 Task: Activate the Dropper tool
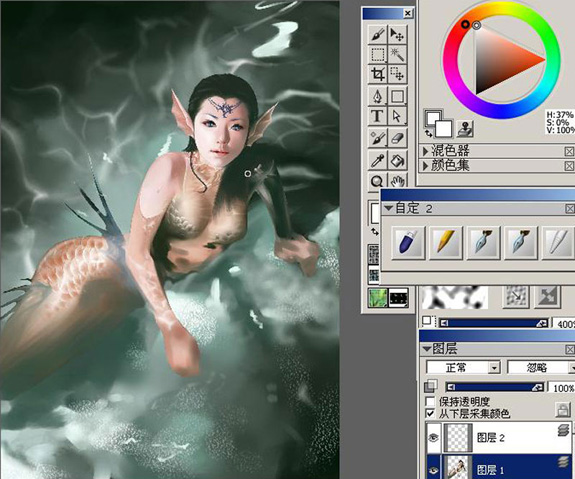tap(377, 160)
